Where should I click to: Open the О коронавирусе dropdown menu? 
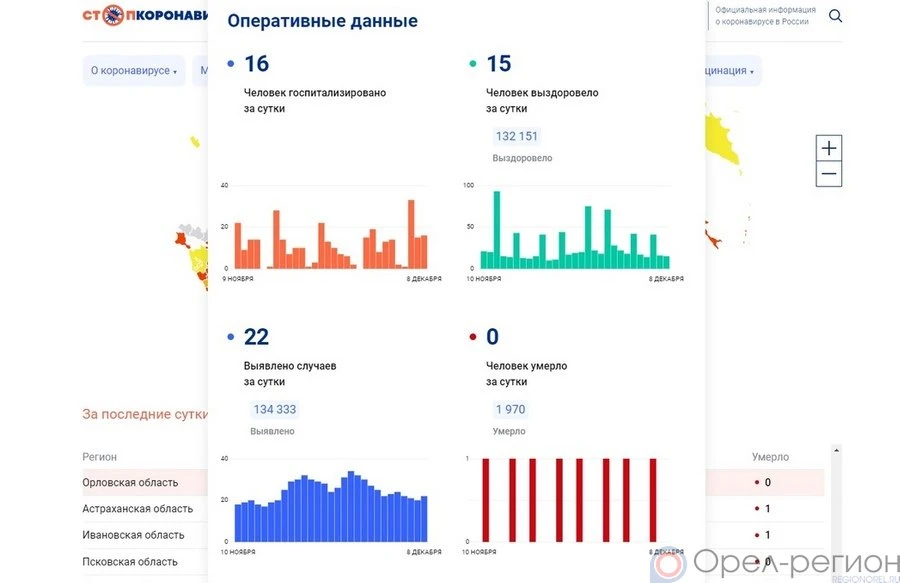tap(133, 71)
